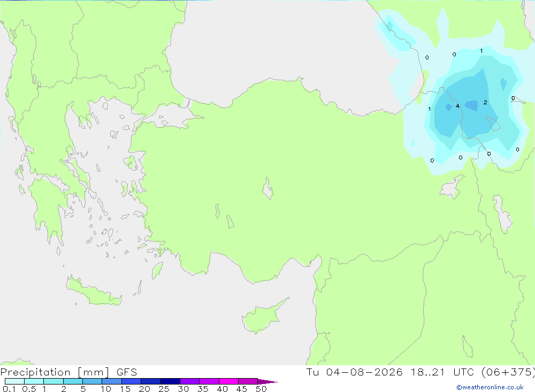Click the "[mm]" unit label
The height and width of the screenshot is (392, 535).
94,372
